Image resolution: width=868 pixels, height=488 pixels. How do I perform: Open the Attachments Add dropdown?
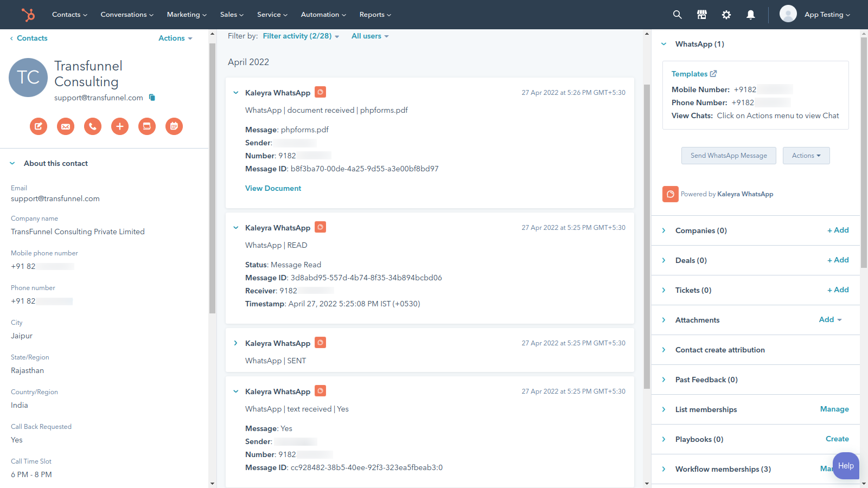(x=831, y=319)
